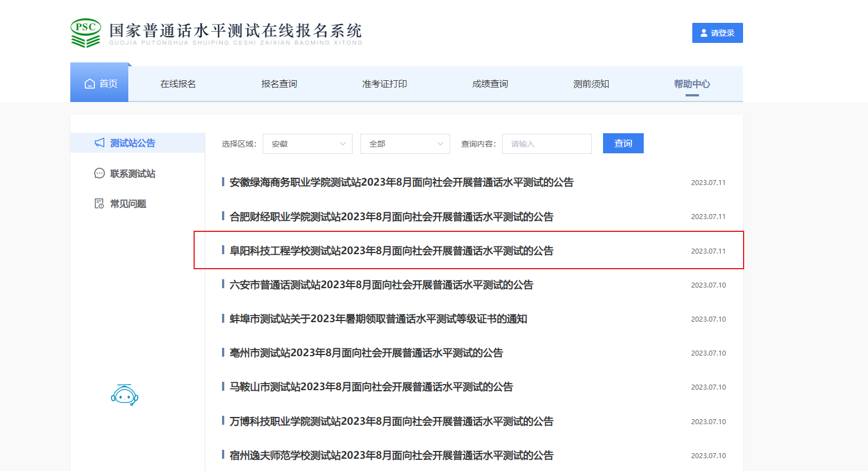868x471 pixels.
Task: Go to 准考证打印 tab
Action: tap(384, 84)
